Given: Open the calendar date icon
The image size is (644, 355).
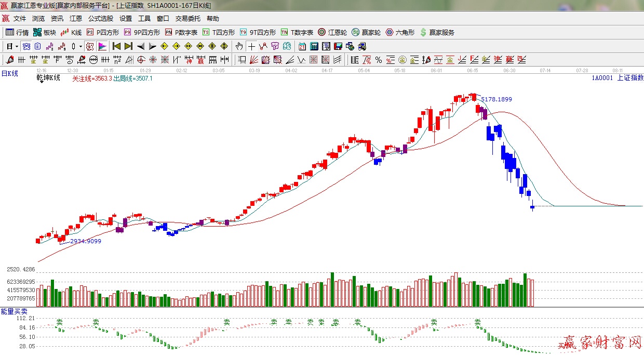Looking at the screenshot, I should point(302,46).
